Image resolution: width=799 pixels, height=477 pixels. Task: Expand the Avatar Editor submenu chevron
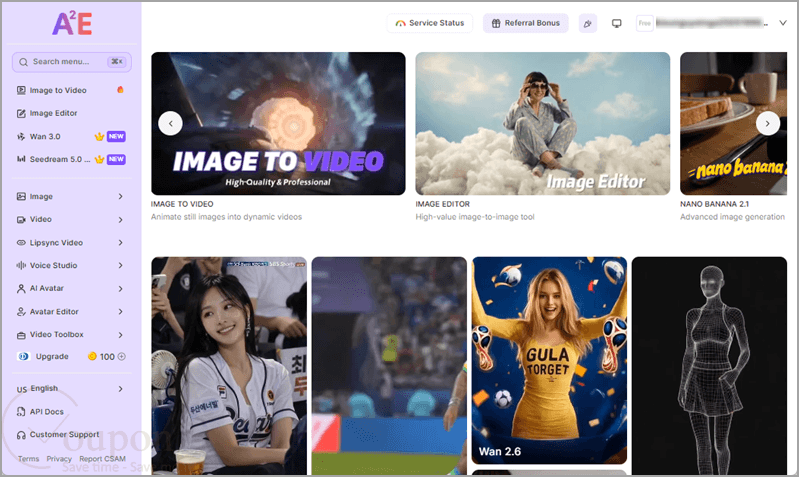120,311
